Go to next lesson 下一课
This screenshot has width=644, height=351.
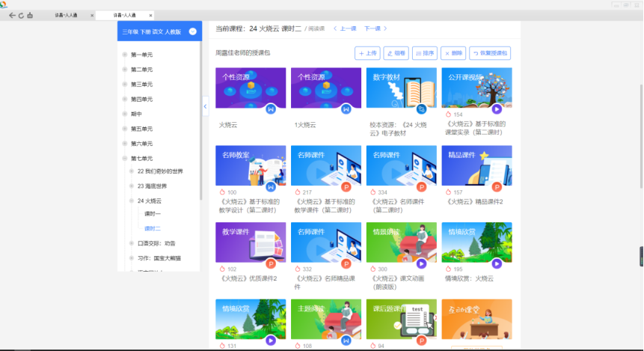tap(375, 28)
